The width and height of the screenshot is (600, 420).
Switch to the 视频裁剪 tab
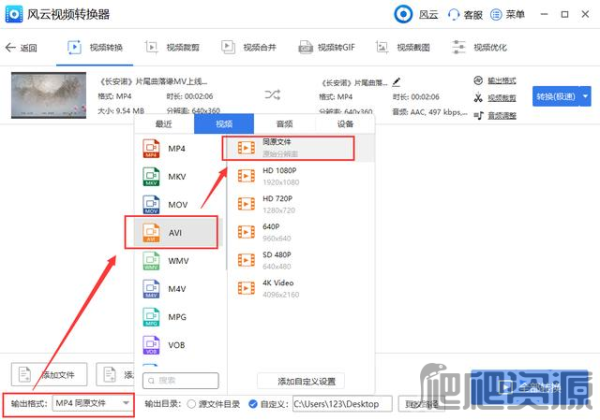tap(172, 47)
